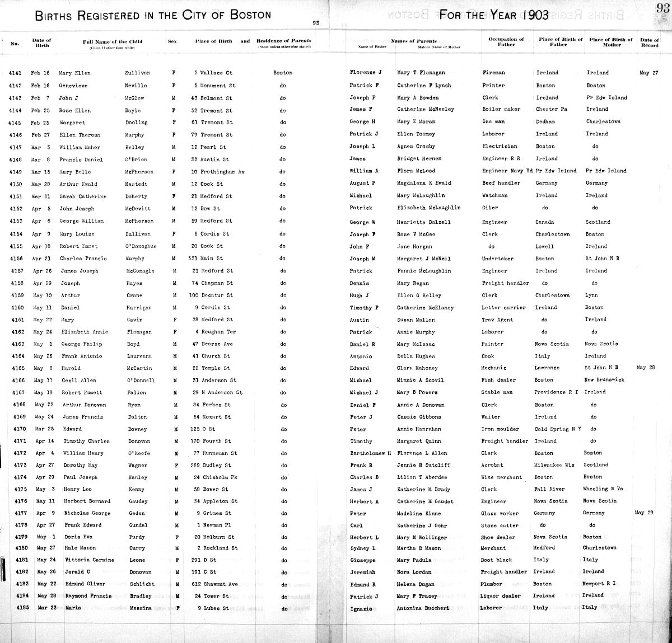The image size is (672, 643).
Task: Click record number 4141
Action: [x=15, y=73]
